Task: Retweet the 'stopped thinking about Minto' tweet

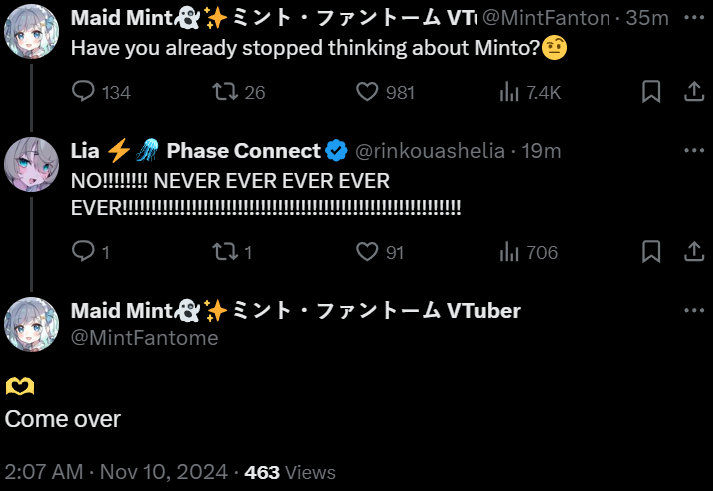Action: [225, 92]
